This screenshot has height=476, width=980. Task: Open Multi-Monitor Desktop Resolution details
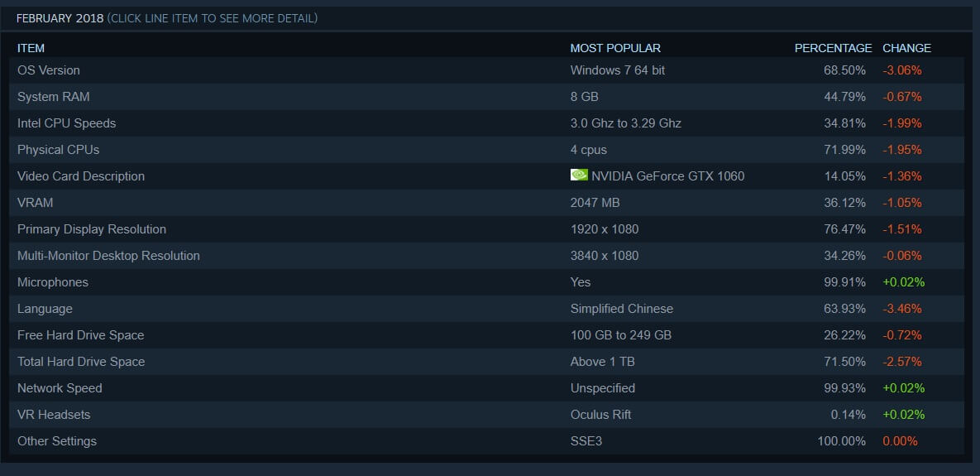pos(108,256)
